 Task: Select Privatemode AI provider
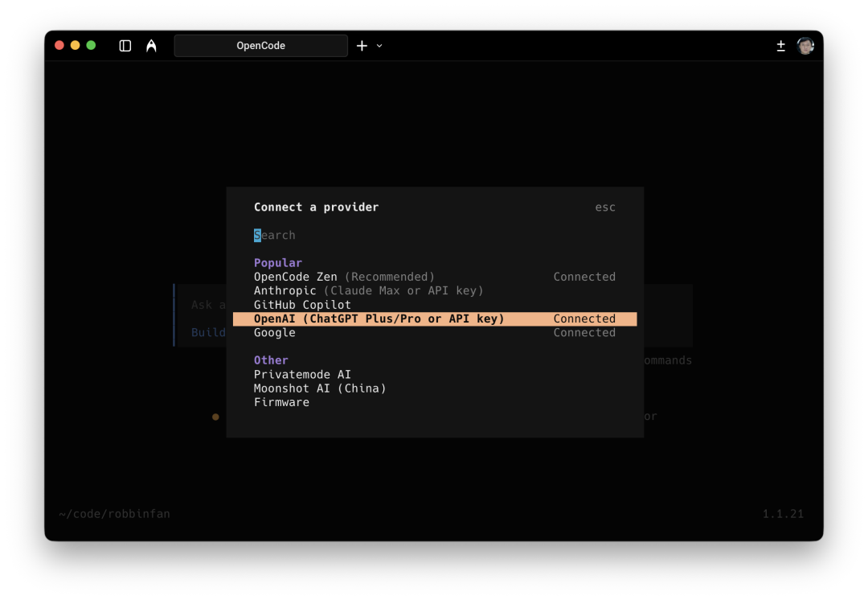302,375
